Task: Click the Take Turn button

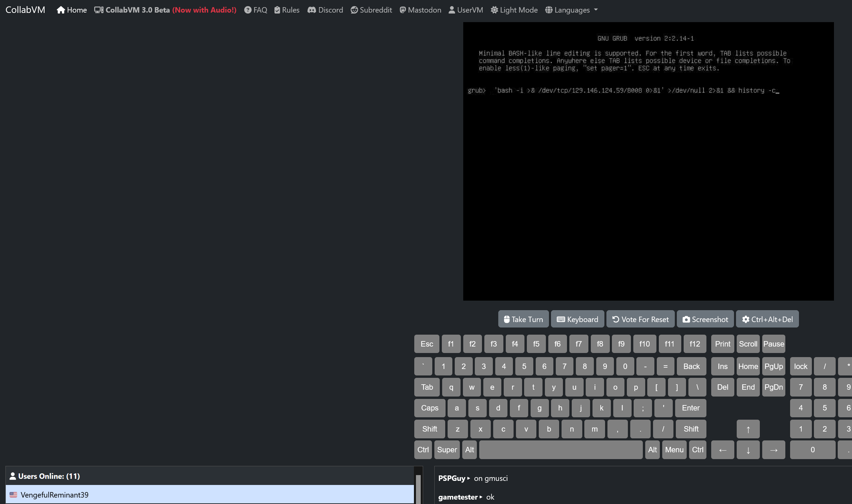Action: point(523,319)
